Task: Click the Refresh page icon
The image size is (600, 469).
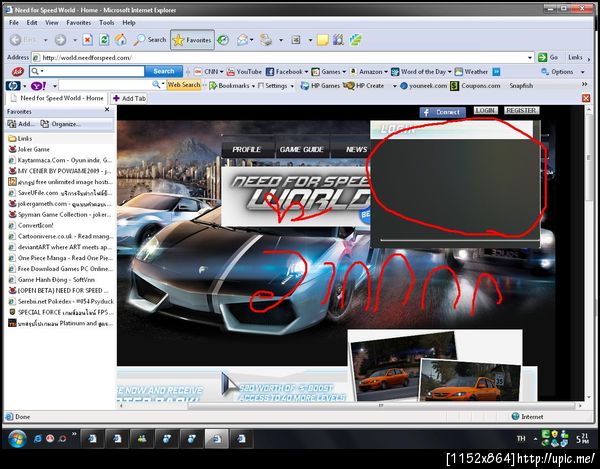Action: (x=104, y=40)
